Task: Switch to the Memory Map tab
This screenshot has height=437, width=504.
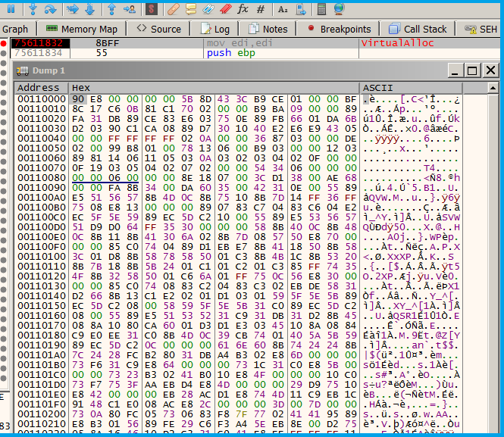Action: point(82,29)
